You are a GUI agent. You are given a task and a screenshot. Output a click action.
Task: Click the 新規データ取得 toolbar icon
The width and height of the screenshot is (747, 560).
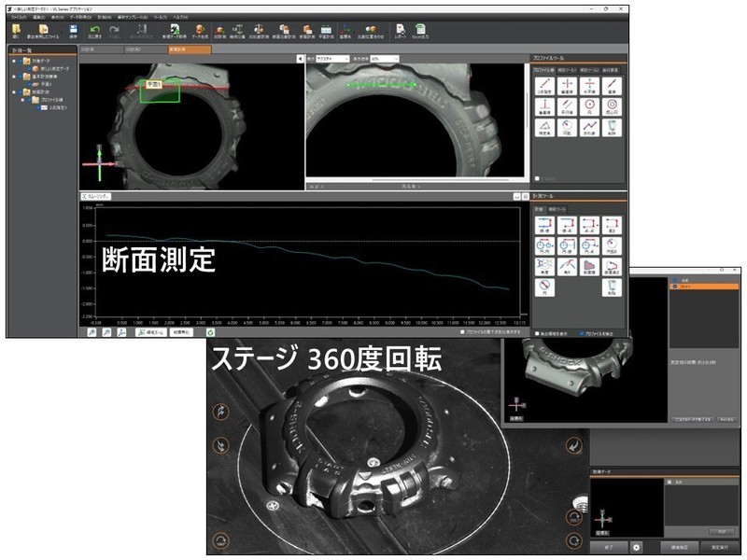tap(175, 32)
